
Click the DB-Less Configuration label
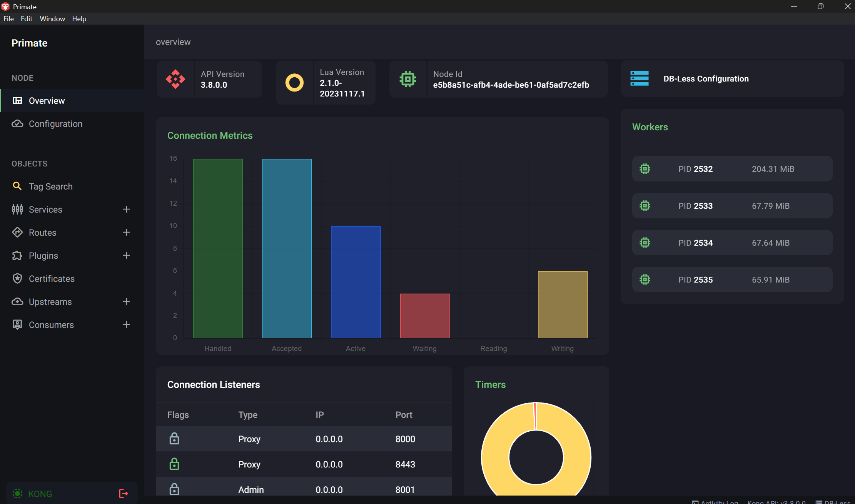(706, 79)
